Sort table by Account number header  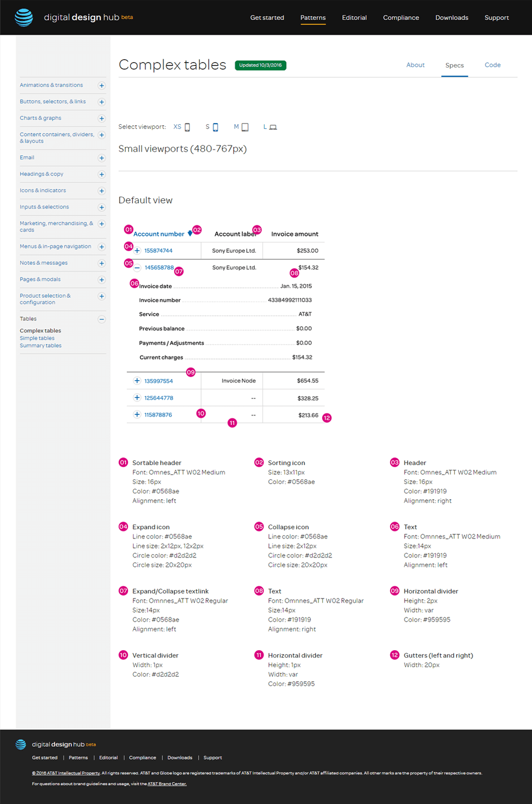pyautogui.click(x=159, y=234)
